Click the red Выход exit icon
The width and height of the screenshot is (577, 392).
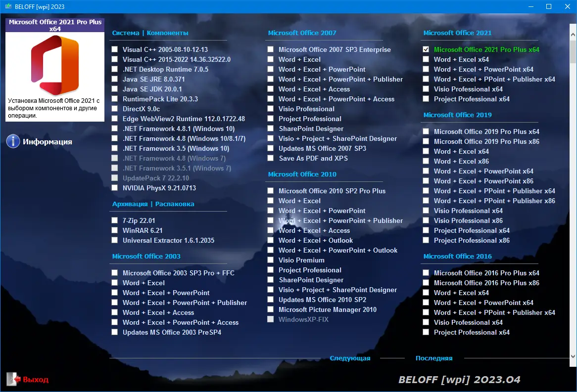click(x=14, y=379)
